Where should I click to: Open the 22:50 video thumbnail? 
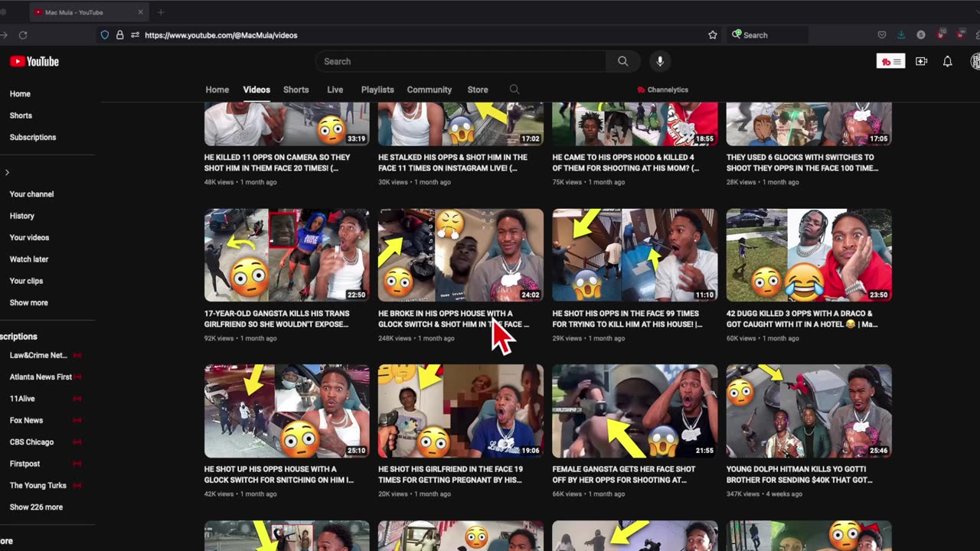pyautogui.click(x=286, y=255)
